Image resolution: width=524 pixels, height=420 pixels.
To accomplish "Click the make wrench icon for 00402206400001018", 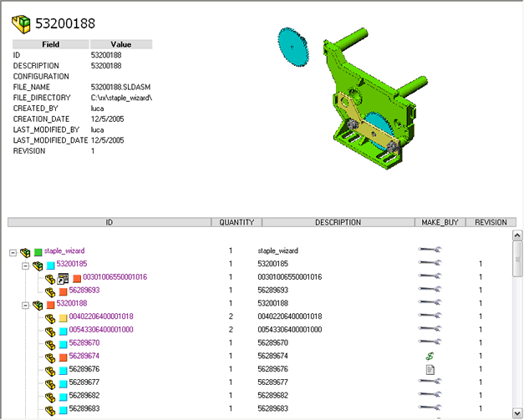I will pyautogui.click(x=430, y=315).
